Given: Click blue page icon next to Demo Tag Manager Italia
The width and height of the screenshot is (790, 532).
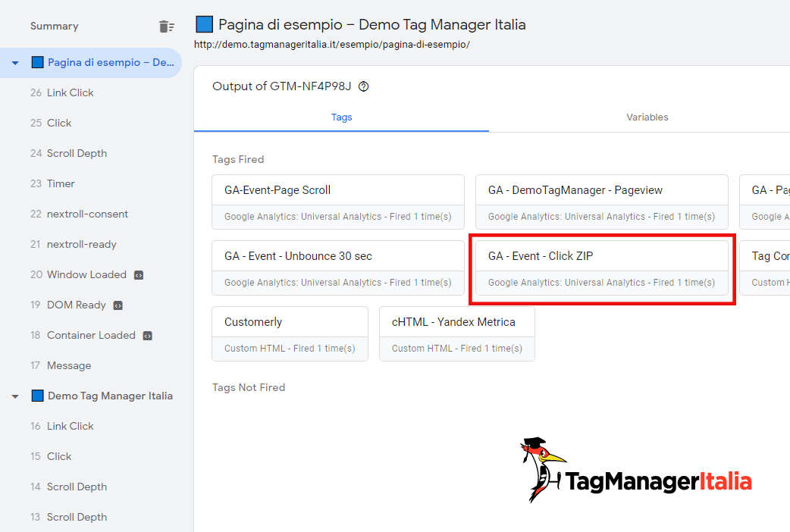Looking at the screenshot, I should click(37, 396).
